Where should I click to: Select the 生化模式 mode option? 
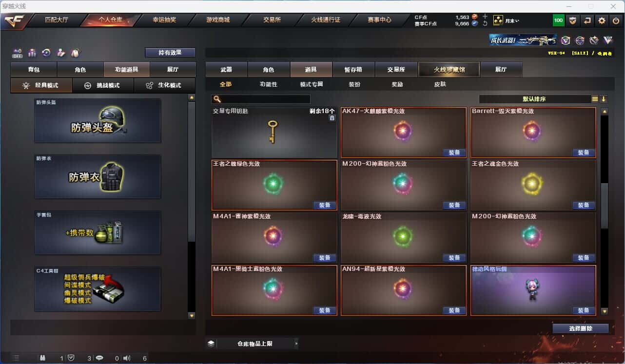pos(164,85)
